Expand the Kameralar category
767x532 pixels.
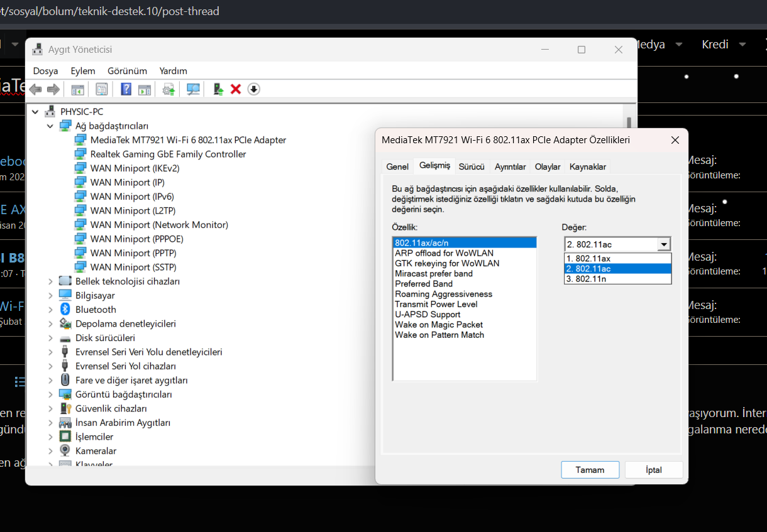pos(50,450)
